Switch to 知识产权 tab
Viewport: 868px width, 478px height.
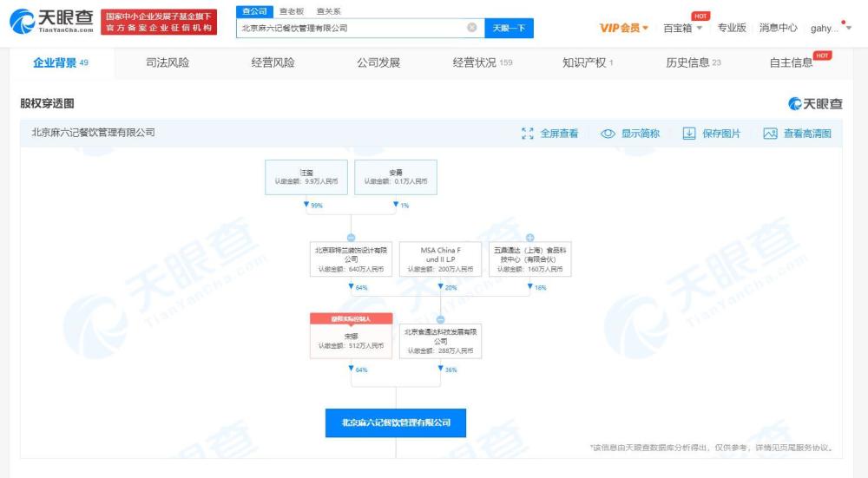tap(588, 62)
